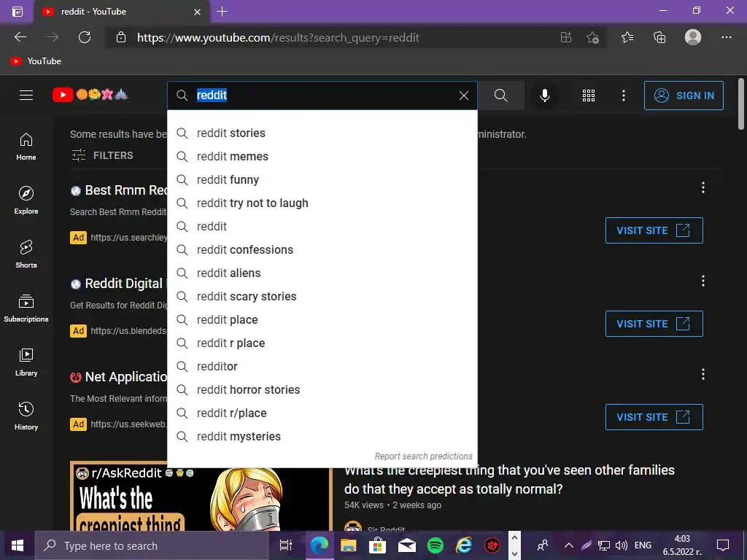
Task: Visit site for Reddit Digital ad
Action: [x=654, y=324]
